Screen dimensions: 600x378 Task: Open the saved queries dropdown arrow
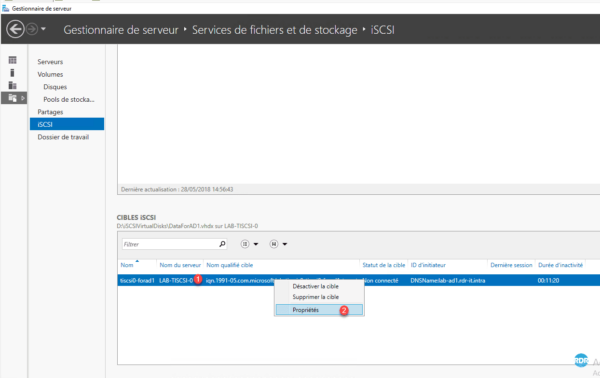(x=285, y=244)
